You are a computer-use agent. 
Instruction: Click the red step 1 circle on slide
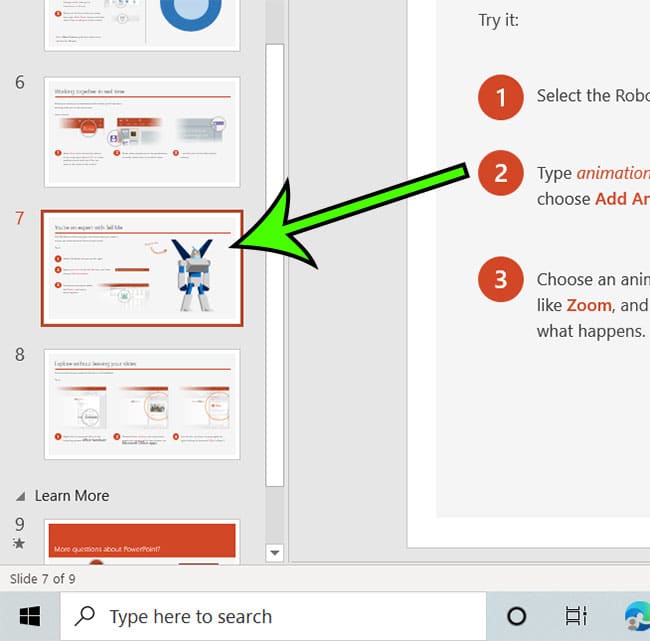(x=501, y=97)
